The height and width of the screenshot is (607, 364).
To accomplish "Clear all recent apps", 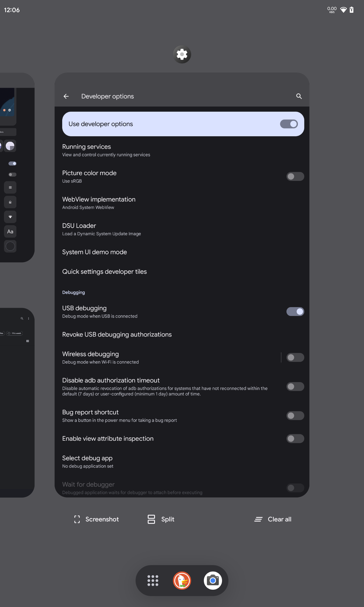I will (273, 519).
